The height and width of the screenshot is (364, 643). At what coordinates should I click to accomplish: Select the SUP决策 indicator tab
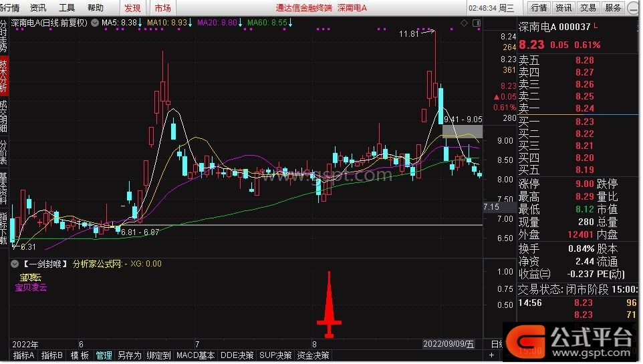(x=275, y=356)
